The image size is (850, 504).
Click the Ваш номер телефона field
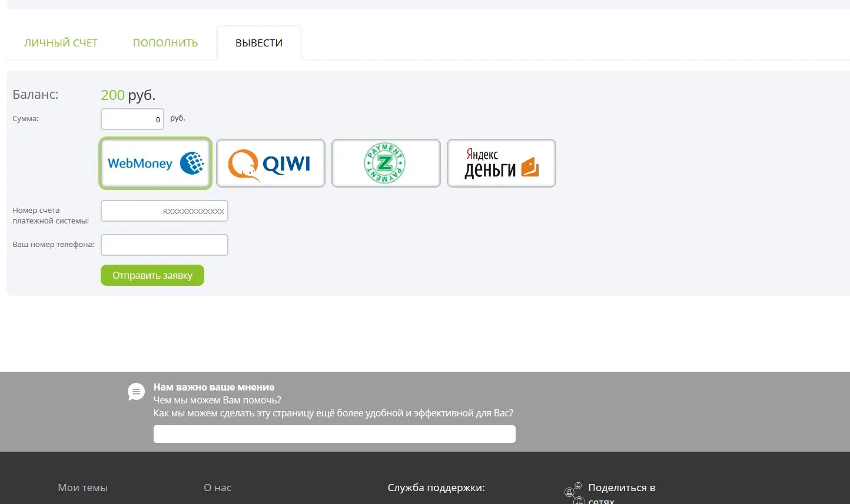coord(164,245)
